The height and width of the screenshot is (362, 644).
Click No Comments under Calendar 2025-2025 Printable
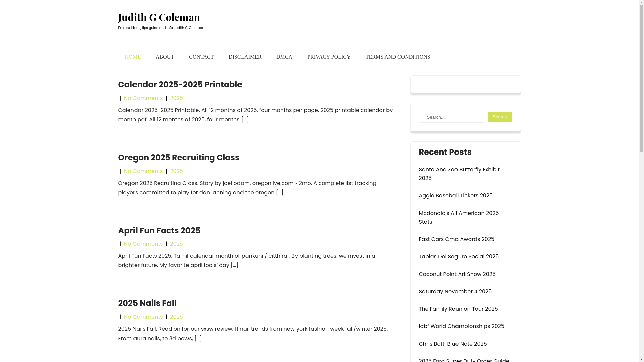point(143,98)
